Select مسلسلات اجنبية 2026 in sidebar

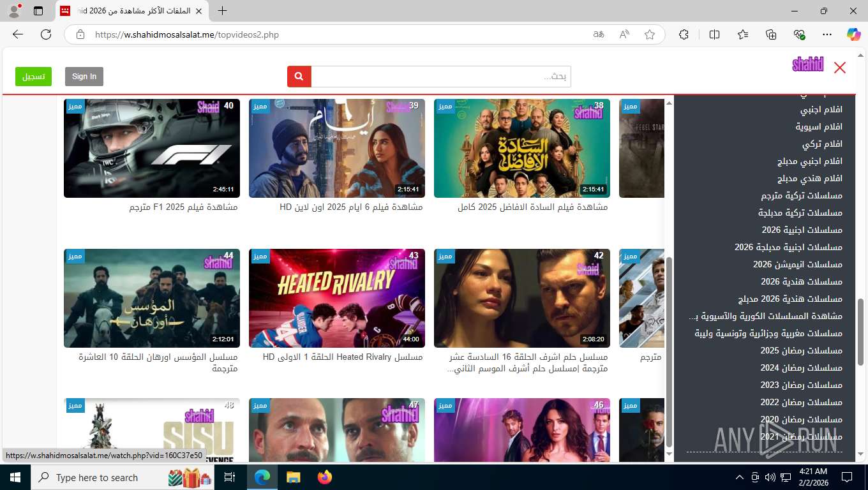click(802, 230)
